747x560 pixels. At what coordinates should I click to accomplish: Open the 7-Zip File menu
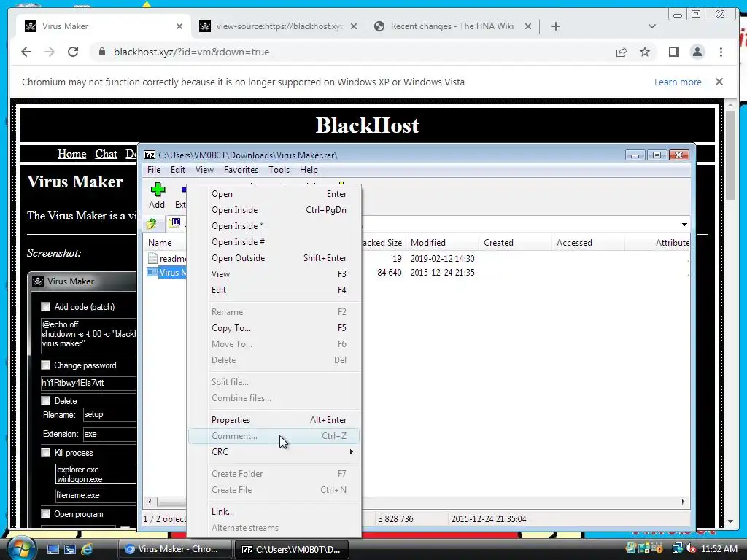point(154,170)
